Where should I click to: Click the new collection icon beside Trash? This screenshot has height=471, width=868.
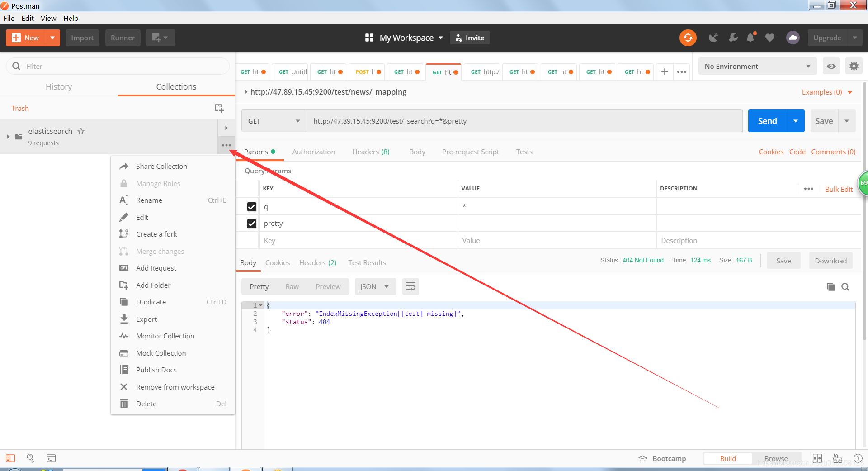(219, 108)
